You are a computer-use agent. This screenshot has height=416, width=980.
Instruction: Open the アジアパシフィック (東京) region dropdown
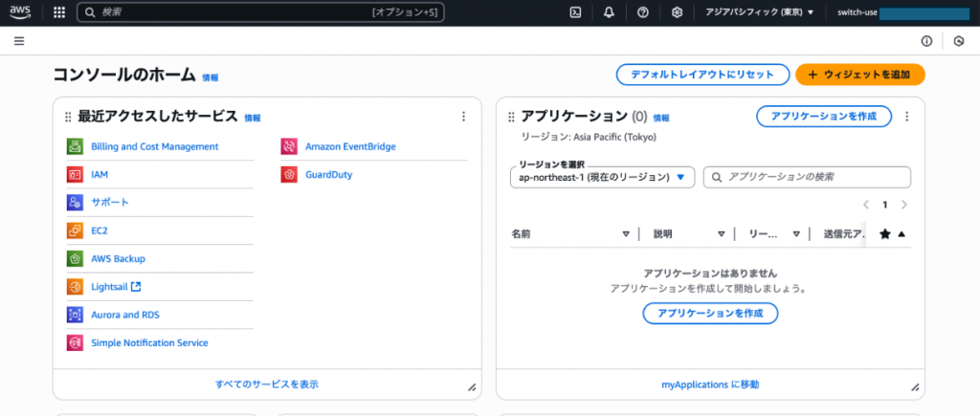pyautogui.click(x=759, y=12)
